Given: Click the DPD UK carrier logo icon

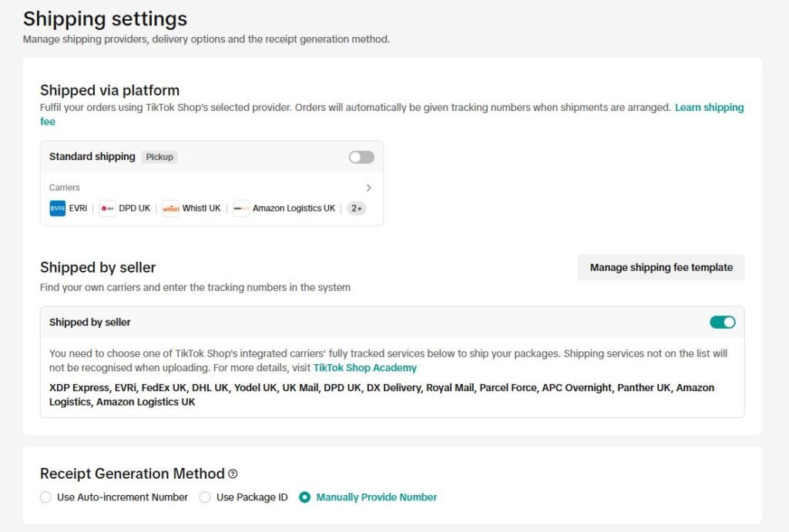Looking at the screenshot, I should (107, 208).
